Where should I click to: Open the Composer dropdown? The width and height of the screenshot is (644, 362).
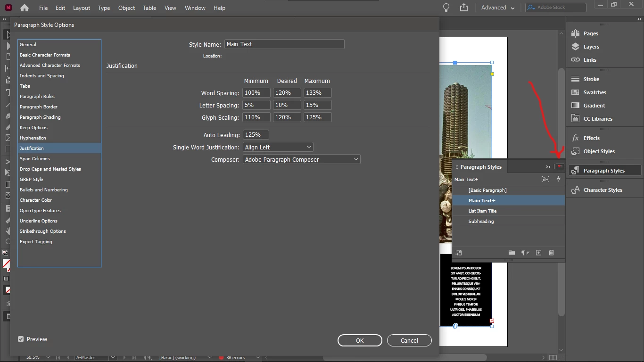(x=302, y=159)
